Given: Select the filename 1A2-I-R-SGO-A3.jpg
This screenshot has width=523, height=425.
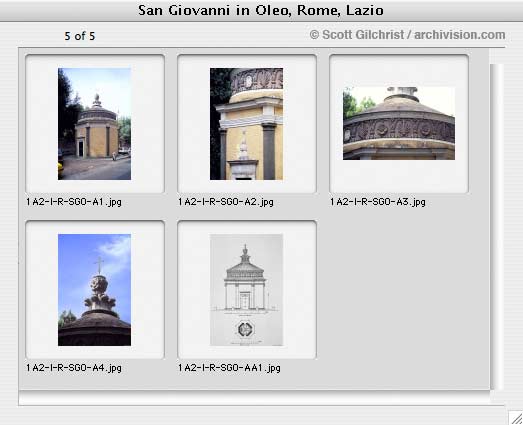Looking at the screenshot, I should [378, 202].
